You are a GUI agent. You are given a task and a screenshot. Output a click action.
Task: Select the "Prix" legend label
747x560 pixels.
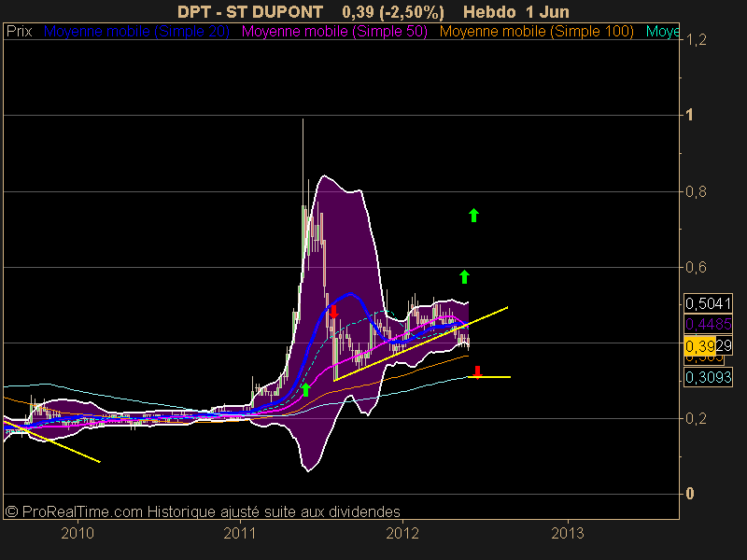point(19,32)
